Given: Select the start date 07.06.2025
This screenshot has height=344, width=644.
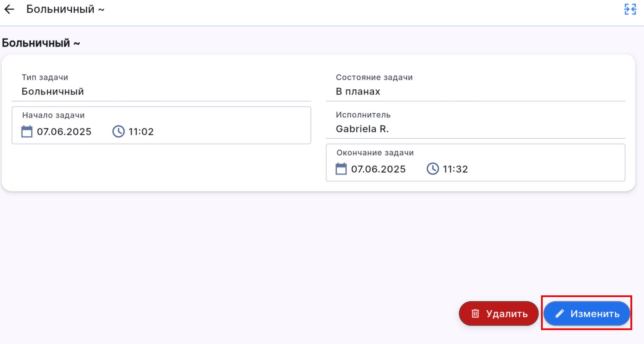Looking at the screenshot, I should coord(64,132).
